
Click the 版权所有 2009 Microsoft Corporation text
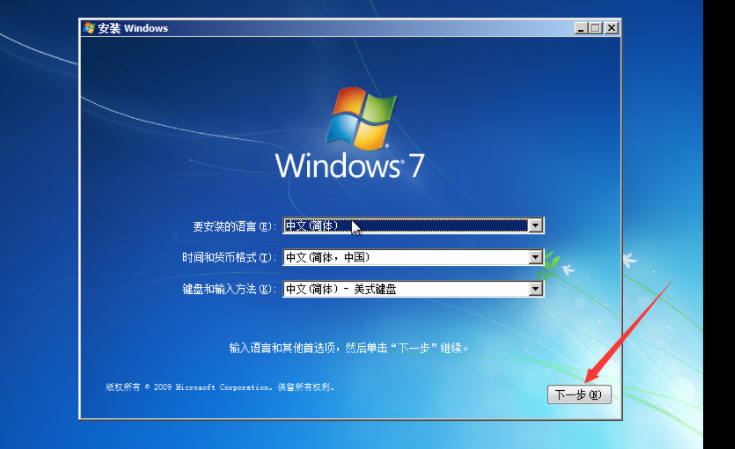219,387
